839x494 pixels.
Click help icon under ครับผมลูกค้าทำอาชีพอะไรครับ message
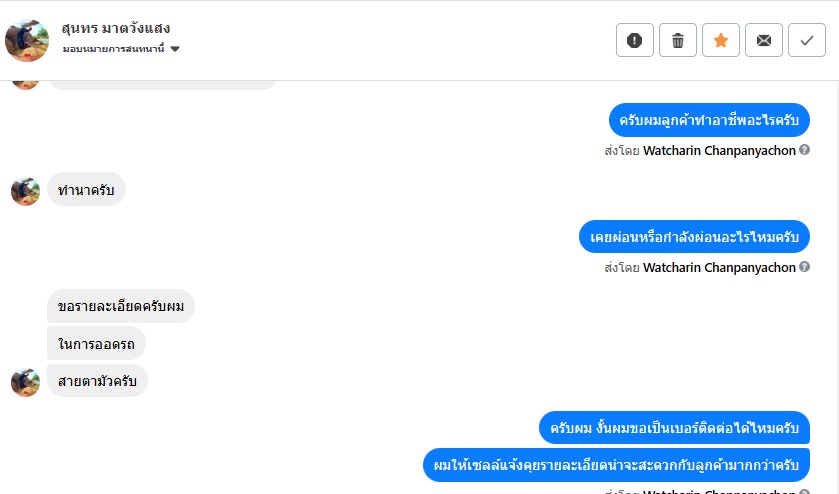tap(804, 150)
